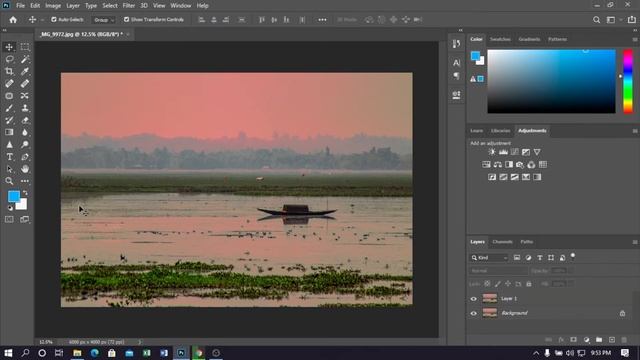Hide Layer 1 with eye icon
Viewport: 640px width, 360px height.
click(473, 299)
